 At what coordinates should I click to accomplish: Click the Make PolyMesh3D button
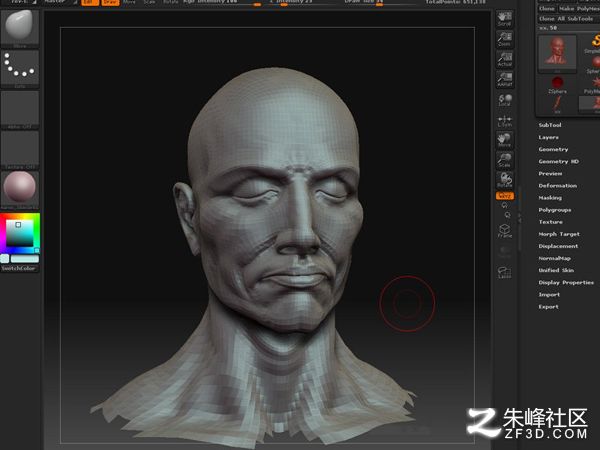578,8
